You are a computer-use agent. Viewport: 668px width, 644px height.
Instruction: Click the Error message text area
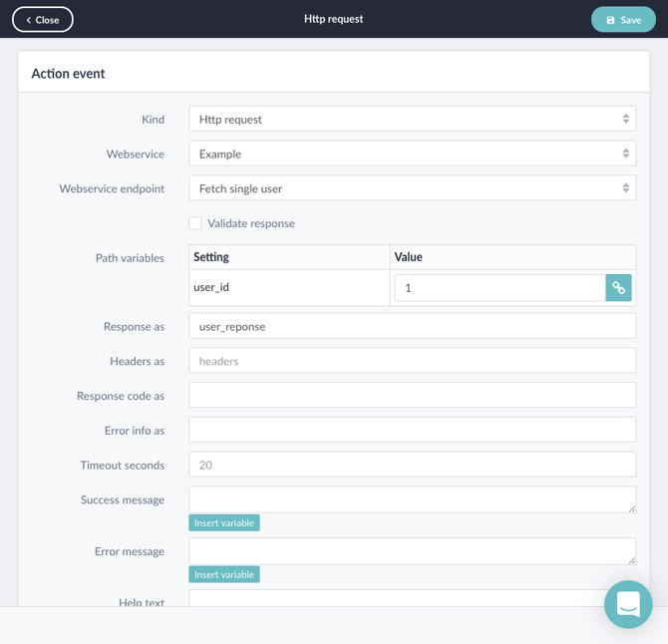coord(412,551)
